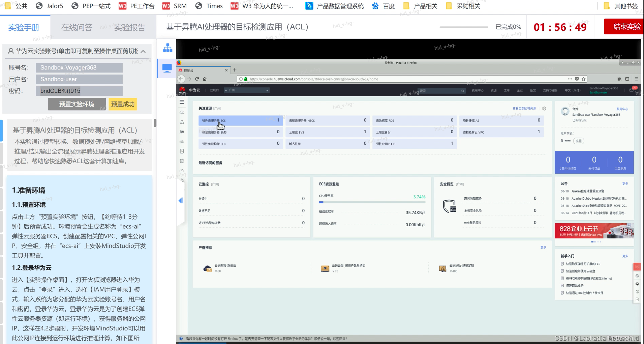Expand the 支持与服务 header menu
Screen dimensions: 644x344
[550, 90]
